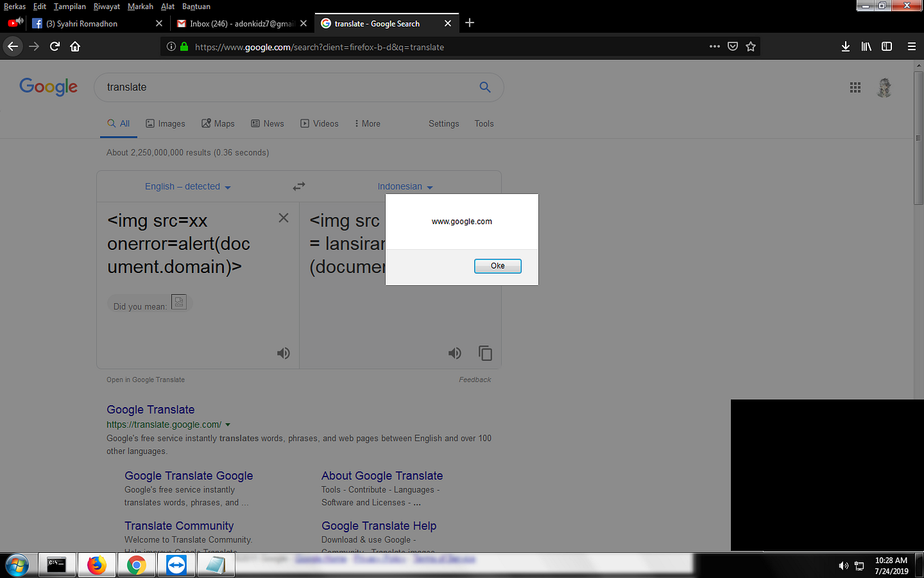Open the Indonesian language dropdown
Image resolution: width=924 pixels, height=578 pixels.
pyautogui.click(x=405, y=186)
